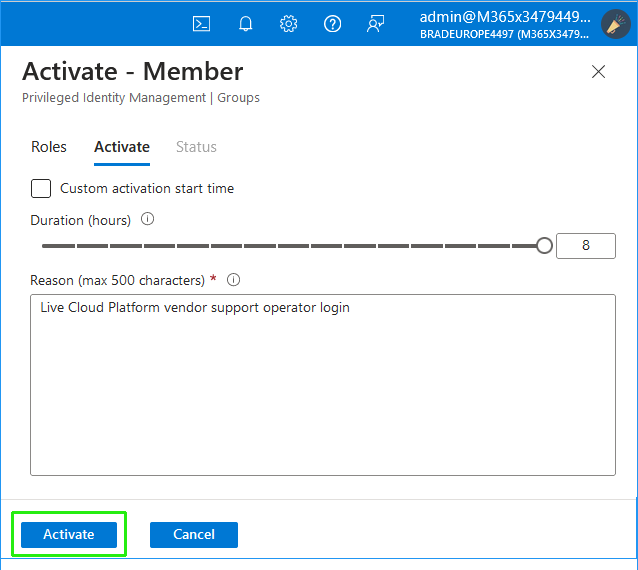
Task: Cancel the activation request
Action: pos(194,534)
